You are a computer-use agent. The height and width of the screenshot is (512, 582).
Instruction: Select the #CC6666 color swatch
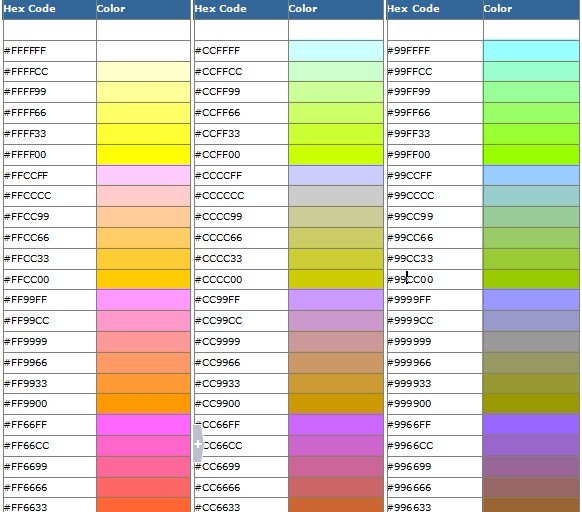click(x=336, y=487)
